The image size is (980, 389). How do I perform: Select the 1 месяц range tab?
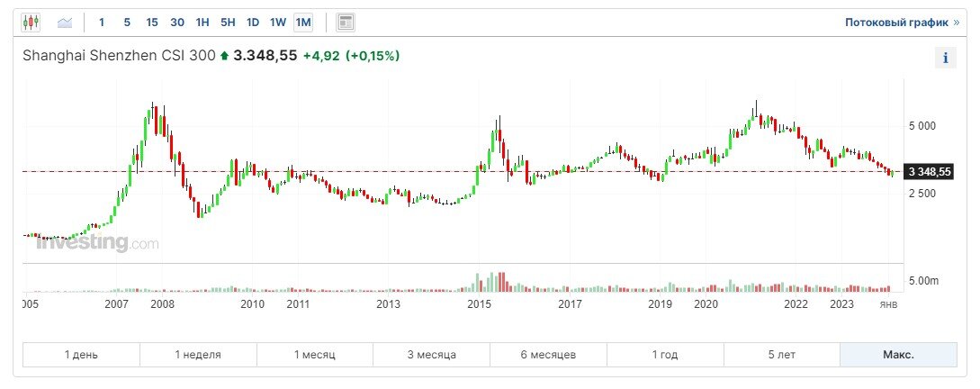pyautogui.click(x=315, y=355)
